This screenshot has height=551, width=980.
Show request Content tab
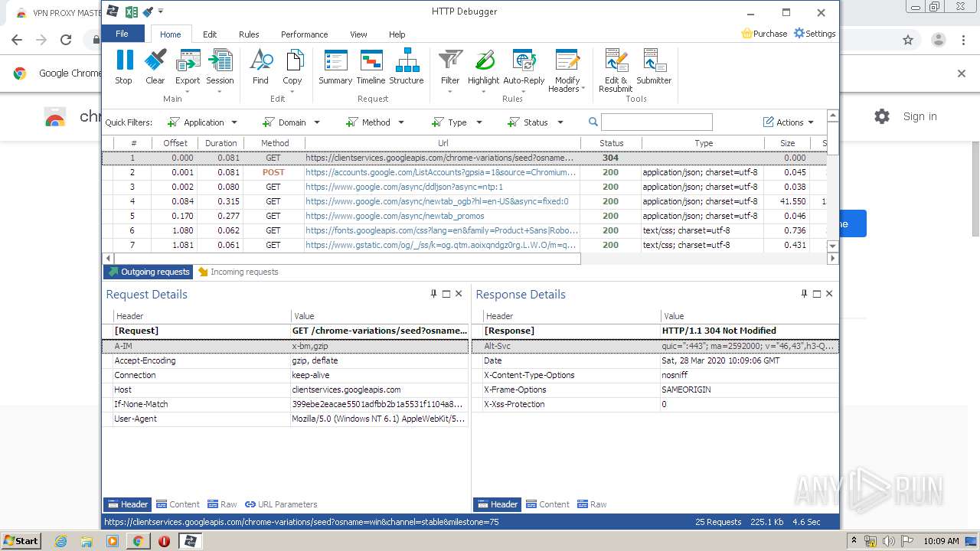[x=178, y=504]
